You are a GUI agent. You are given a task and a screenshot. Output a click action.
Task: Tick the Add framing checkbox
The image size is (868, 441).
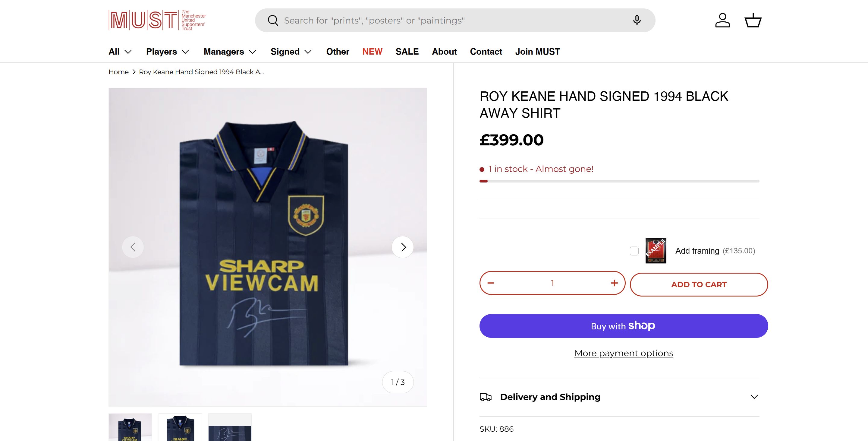634,251
